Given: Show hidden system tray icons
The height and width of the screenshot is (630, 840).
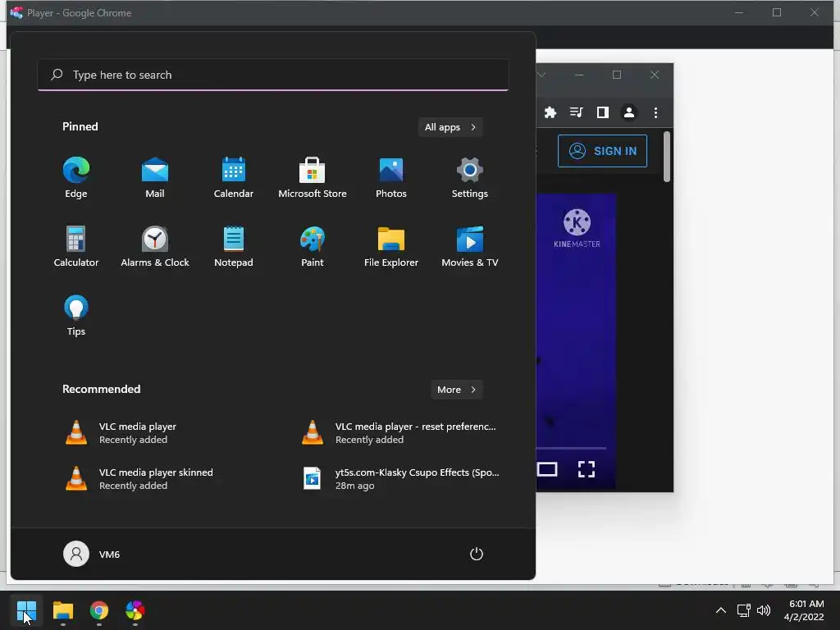Looking at the screenshot, I should coord(721,610).
